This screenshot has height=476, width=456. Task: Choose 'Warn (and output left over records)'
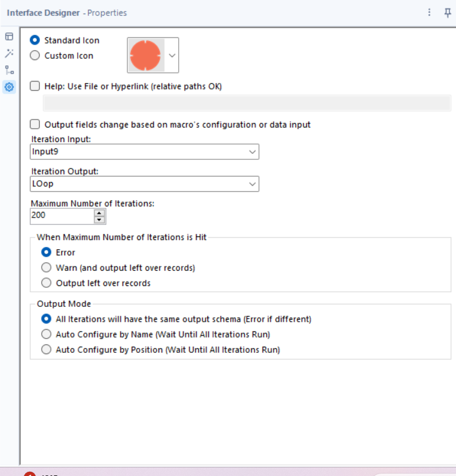tap(46, 268)
